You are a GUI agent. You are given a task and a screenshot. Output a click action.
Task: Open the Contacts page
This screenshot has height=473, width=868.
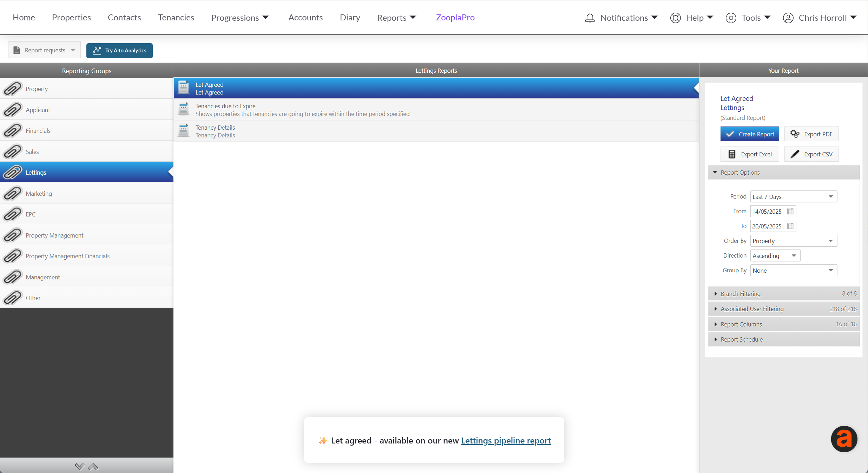pyautogui.click(x=124, y=17)
